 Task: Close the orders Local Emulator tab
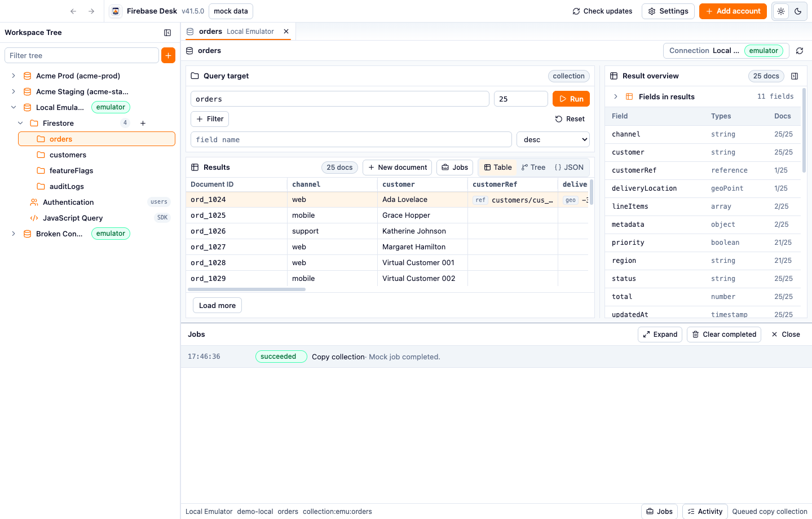pyautogui.click(x=286, y=32)
